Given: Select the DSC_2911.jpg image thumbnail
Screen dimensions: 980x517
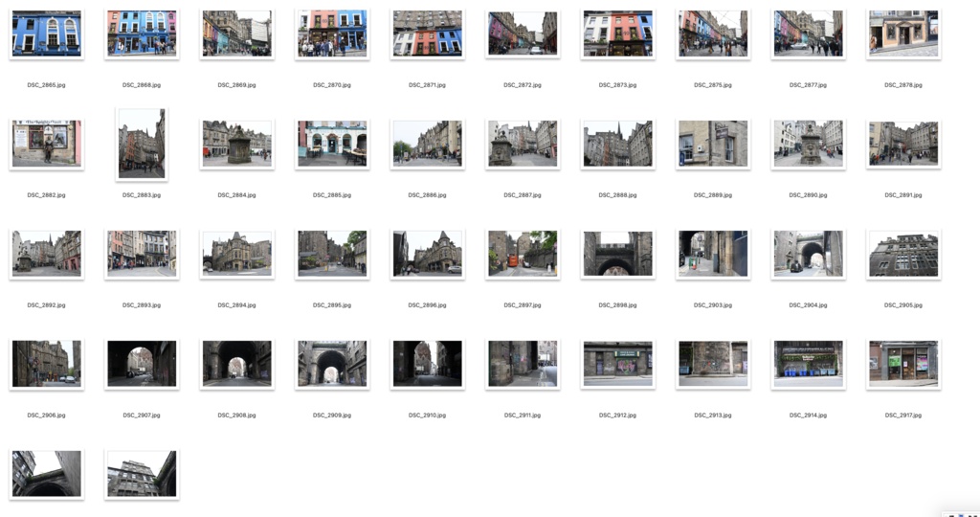Looking at the screenshot, I should [x=523, y=364].
